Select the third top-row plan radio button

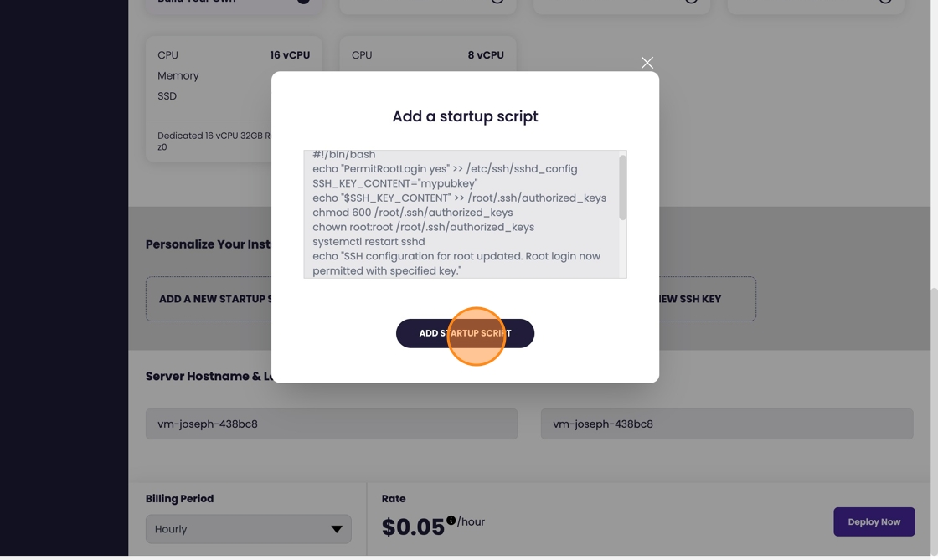pyautogui.click(x=691, y=1)
